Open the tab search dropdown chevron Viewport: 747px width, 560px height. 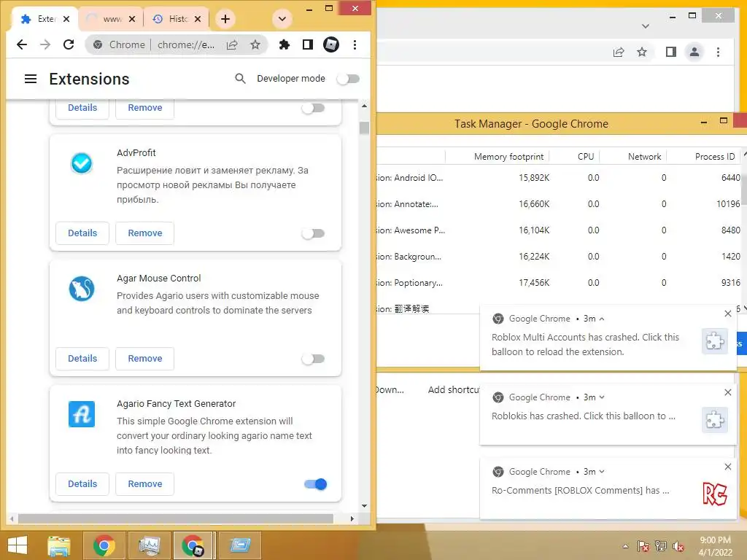pyautogui.click(x=282, y=19)
